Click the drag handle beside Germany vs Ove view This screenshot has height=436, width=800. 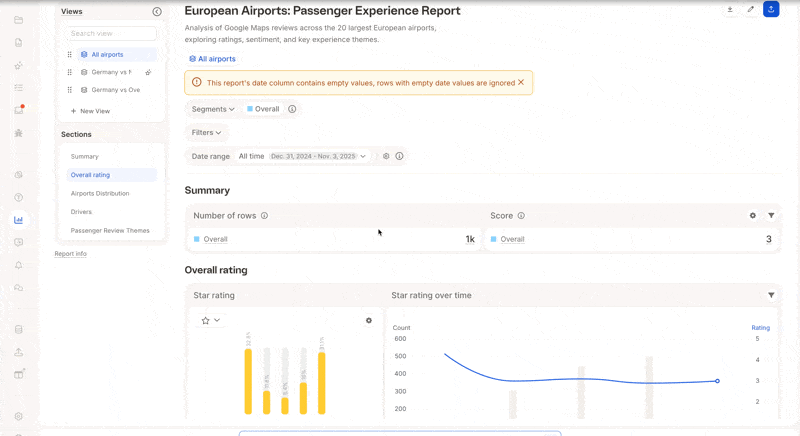click(x=69, y=90)
